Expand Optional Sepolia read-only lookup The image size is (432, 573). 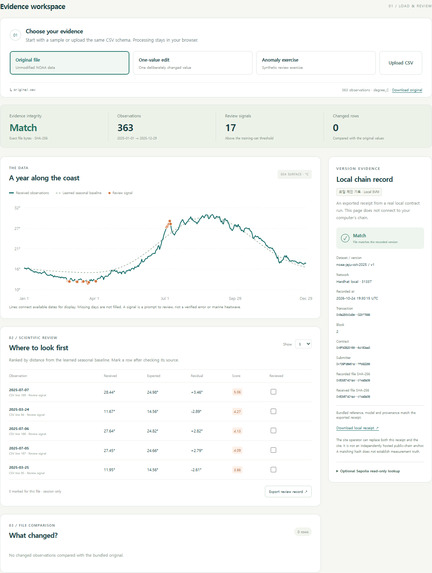tap(368, 471)
